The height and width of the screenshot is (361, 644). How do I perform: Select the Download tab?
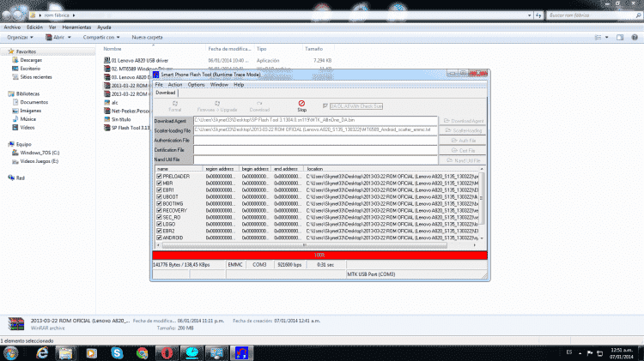click(166, 93)
